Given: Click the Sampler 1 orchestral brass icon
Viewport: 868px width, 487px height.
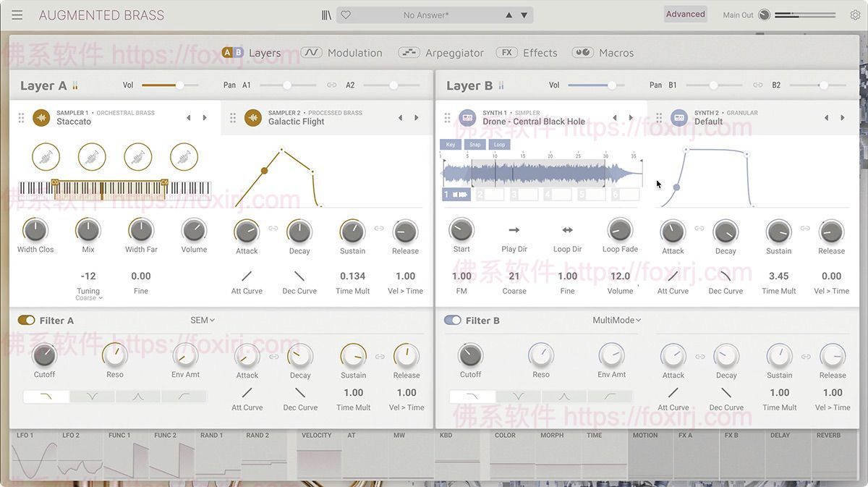Looking at the screenshot, I should click(41, 117).
